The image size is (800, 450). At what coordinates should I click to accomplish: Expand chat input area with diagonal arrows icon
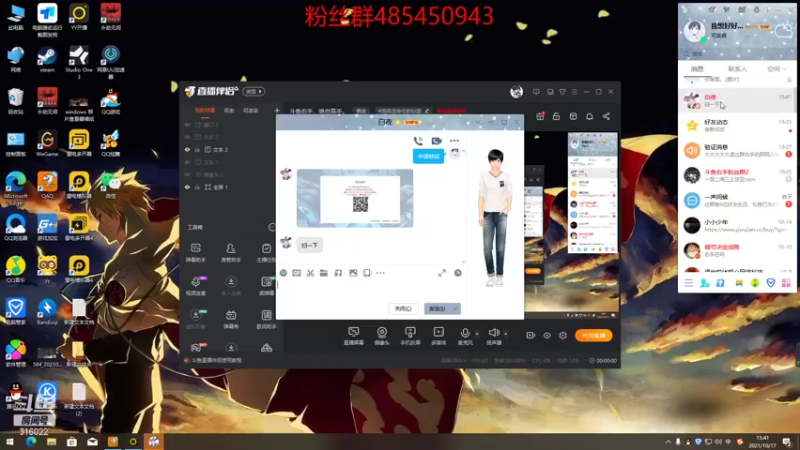[x=442, y=273]
